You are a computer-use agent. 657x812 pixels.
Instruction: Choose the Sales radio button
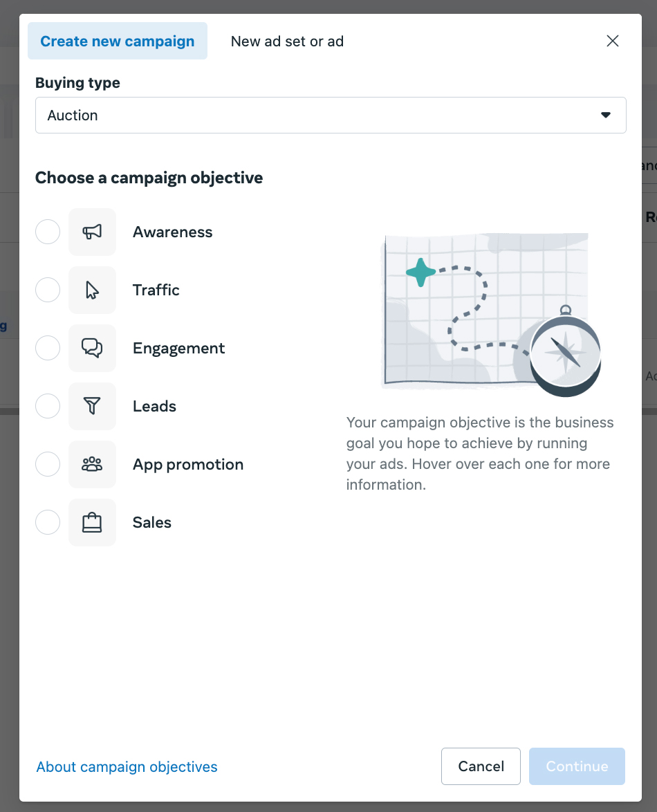point(48,523)
